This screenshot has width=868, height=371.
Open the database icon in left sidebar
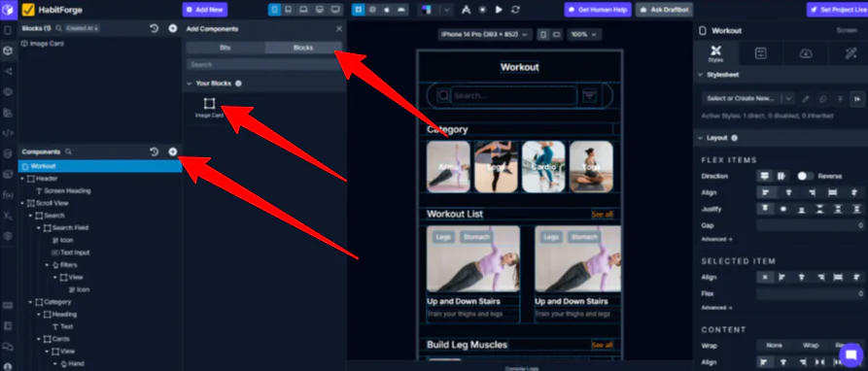7,153
